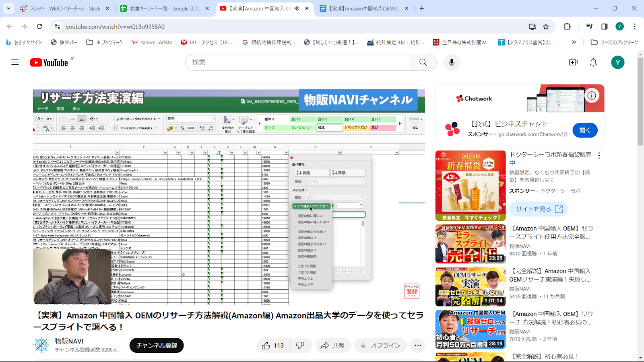
Task: Click the 共有 share button
Action: point(332,346)
